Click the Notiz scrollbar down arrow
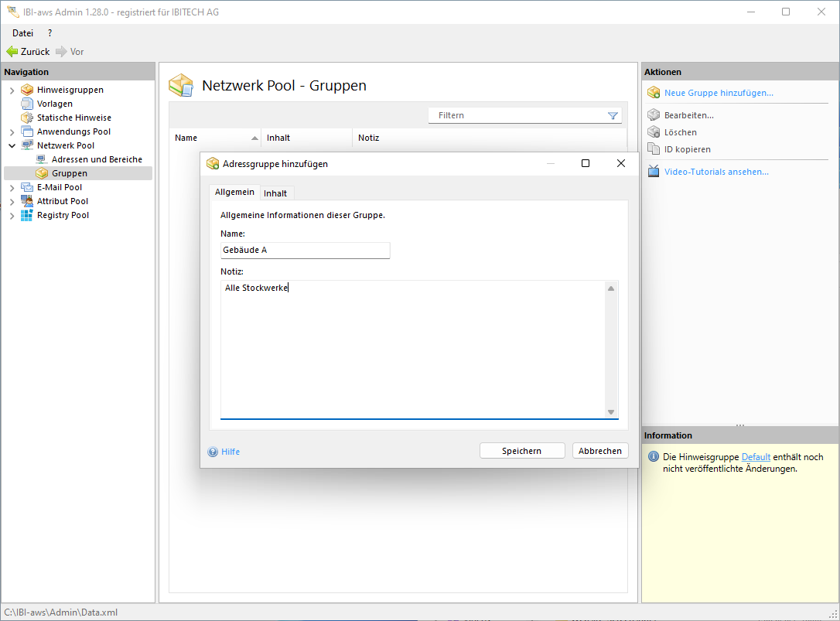Screen dimensions: 840x621 611,412
